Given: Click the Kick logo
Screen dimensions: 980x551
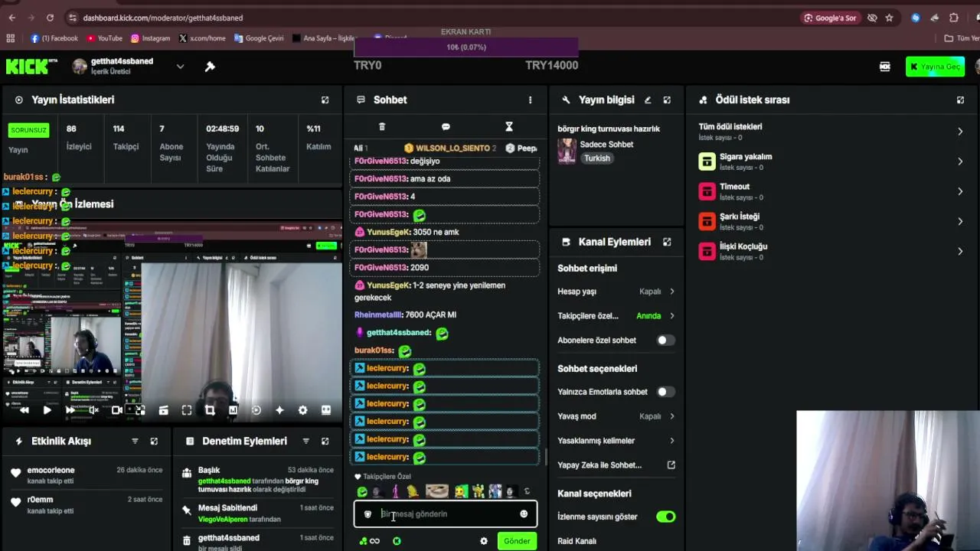Looking at the screenshot, I should (31, 67).
